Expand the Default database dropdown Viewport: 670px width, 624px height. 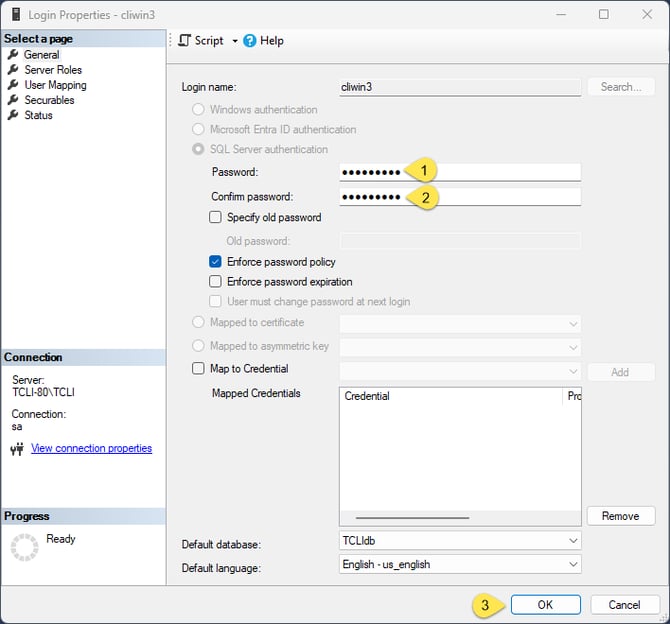[x=573, y=541]
